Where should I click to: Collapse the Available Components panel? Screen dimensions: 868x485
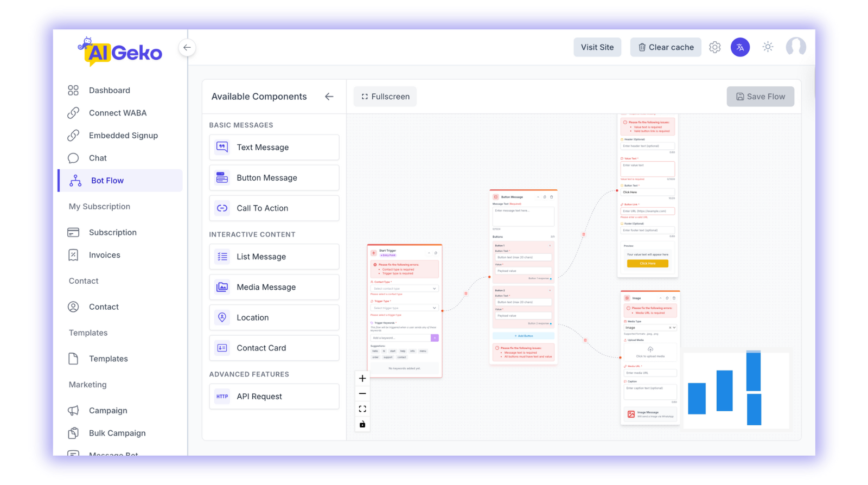coord(329,97)
